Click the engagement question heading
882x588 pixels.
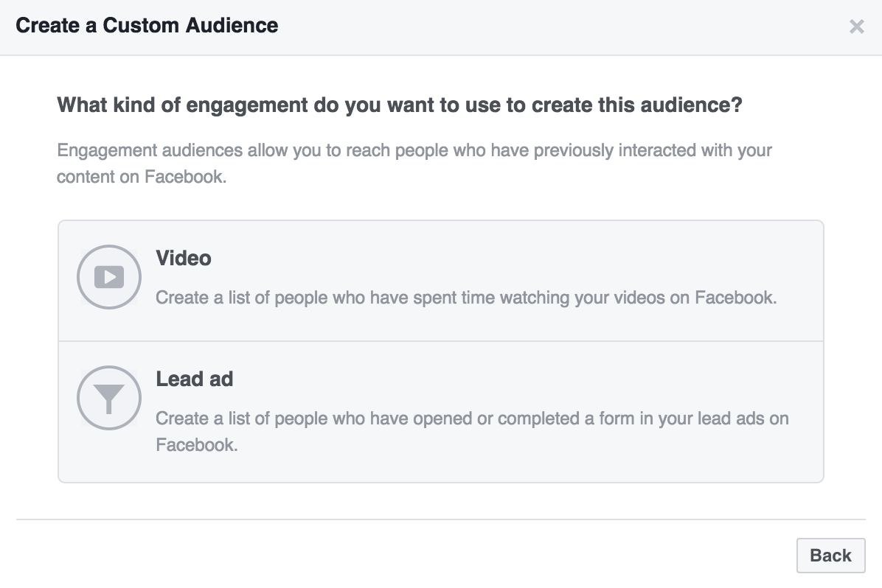coord(399,105)
